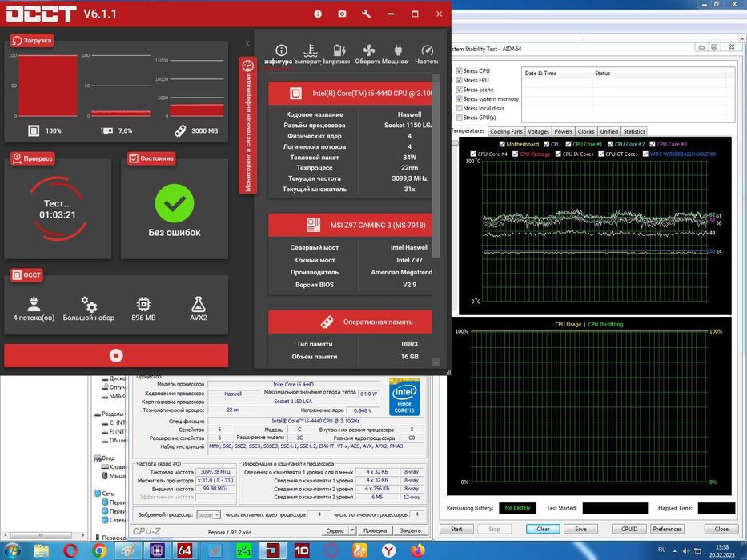Viewport: 747px width, 560px height.
Task: Switch to Cooling Fans tab in AIDA64
Action: 506,131
